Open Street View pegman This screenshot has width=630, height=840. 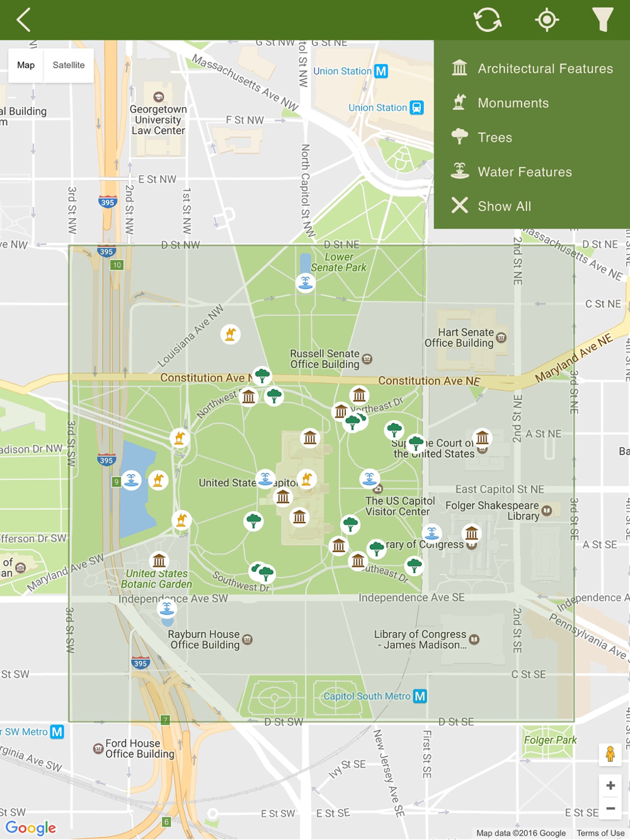click(610, 754)
